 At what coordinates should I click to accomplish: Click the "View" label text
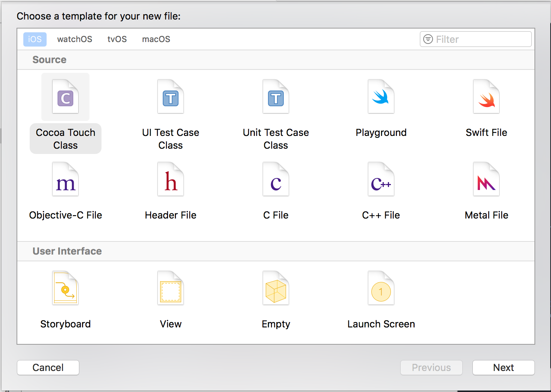(171, 324)
